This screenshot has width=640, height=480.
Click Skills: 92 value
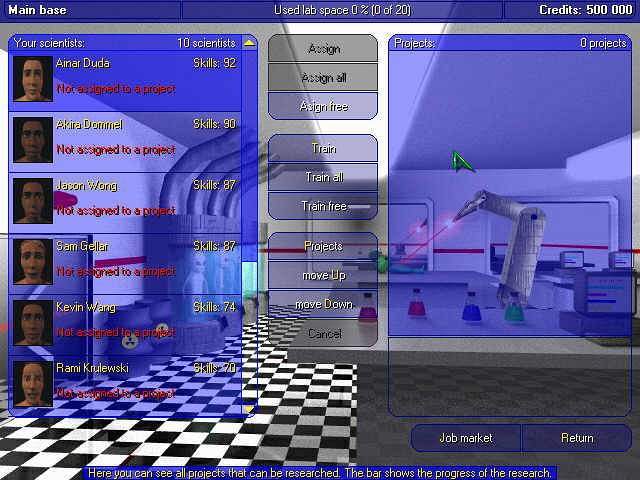tap(215, 63)
